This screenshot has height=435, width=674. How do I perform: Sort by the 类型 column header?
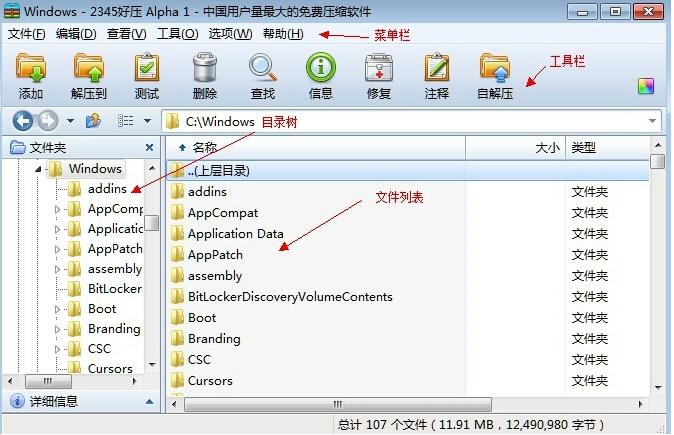(608, 148)
